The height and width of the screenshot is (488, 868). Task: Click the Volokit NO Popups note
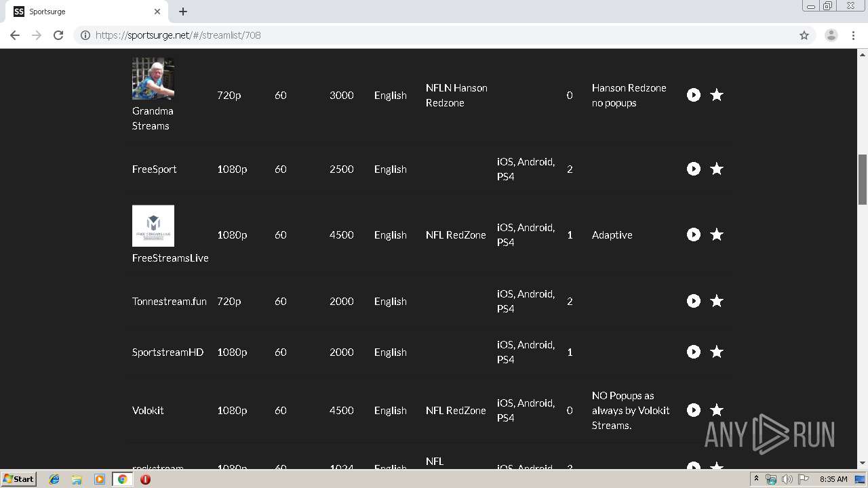[631, 410]
